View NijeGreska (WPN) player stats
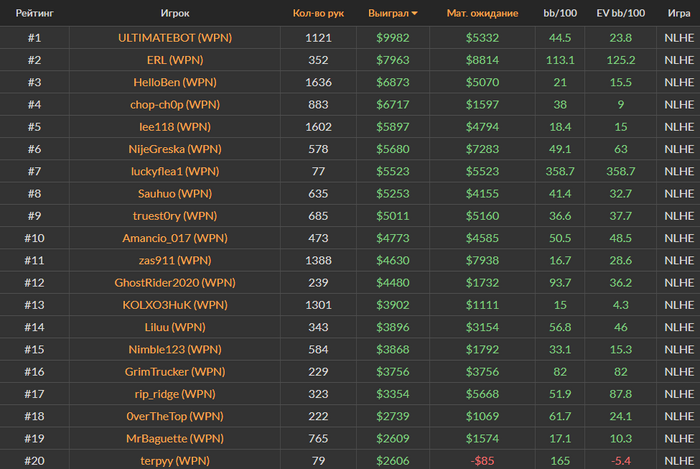Screen dimensions: 700x469 pos(175,149)
